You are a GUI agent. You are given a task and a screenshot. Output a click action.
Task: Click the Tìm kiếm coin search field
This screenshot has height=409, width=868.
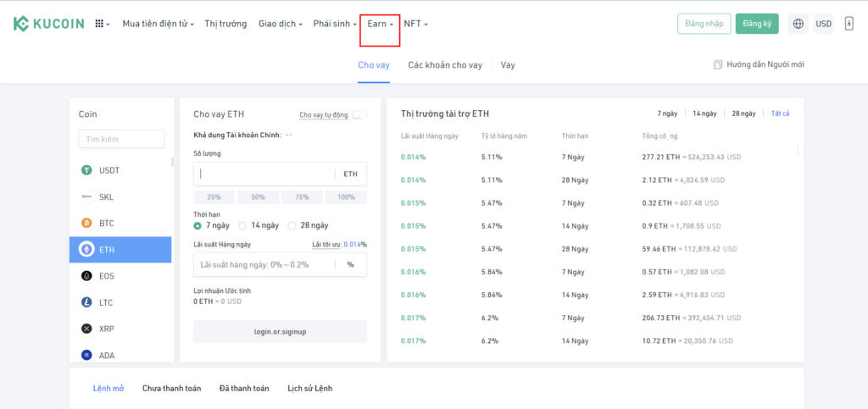pos(121,139)
